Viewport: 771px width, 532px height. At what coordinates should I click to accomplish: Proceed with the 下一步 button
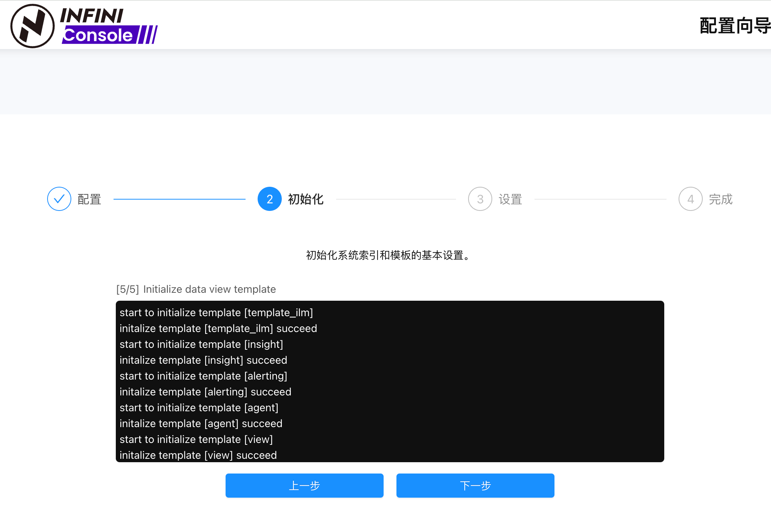click(x=475, y=486)
